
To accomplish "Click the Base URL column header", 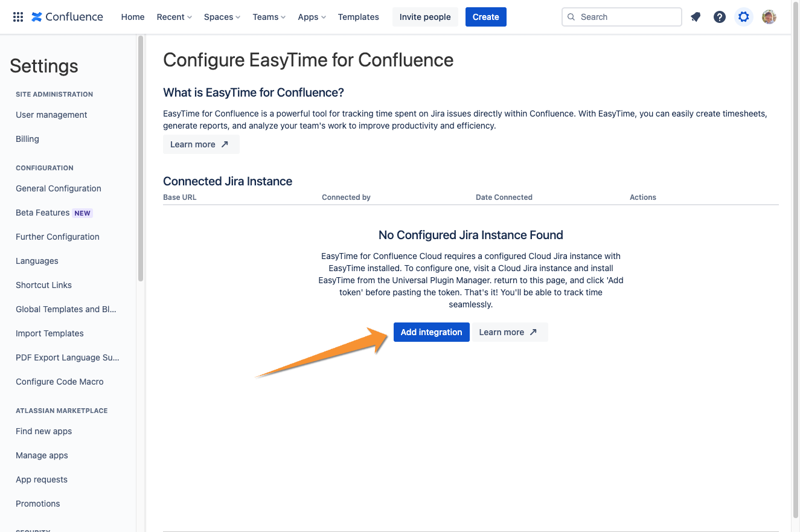I will [x=180, y=197].
